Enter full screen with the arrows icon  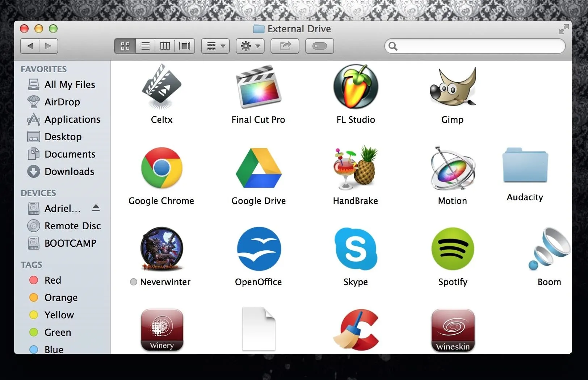click(x=563, y=29)
